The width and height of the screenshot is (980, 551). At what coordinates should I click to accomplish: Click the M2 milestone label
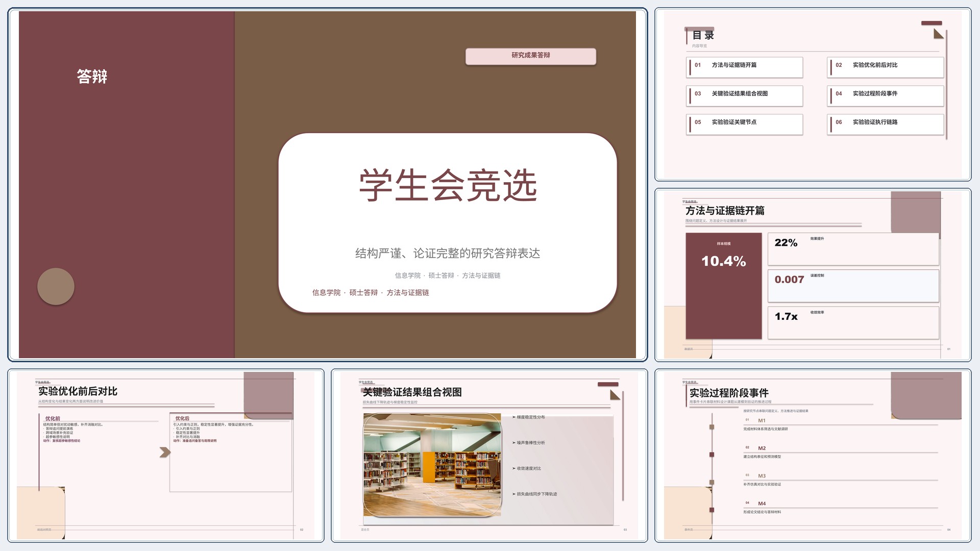tap(762, 448)
